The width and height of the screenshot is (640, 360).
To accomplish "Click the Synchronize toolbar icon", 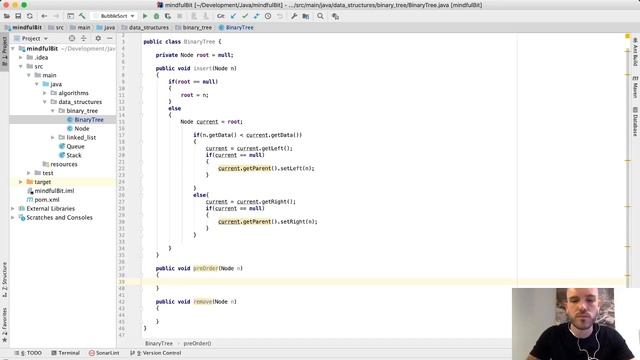I will tap(29, 16).
